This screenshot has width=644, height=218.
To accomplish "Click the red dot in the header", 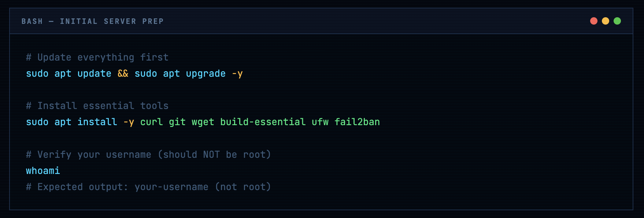I will pyautogui.click(x=594, y=21).
